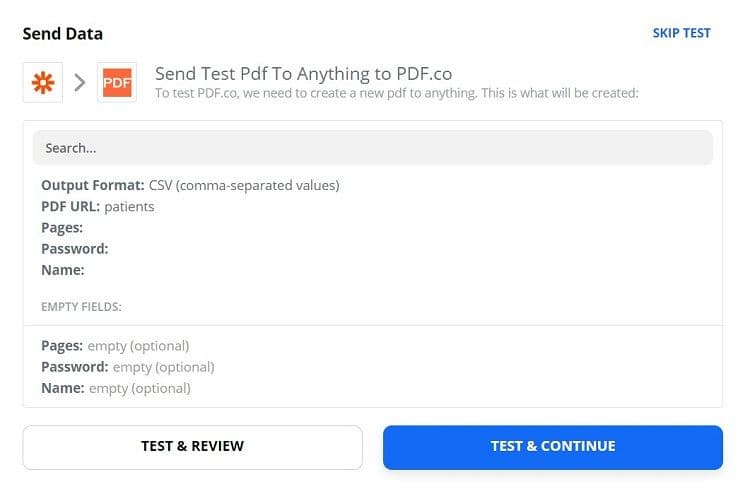The height and width of the screenshot is (489, 750).
Task: Select the PDF URL patients row
Action: pyautogui.click(x=97, y=206)
